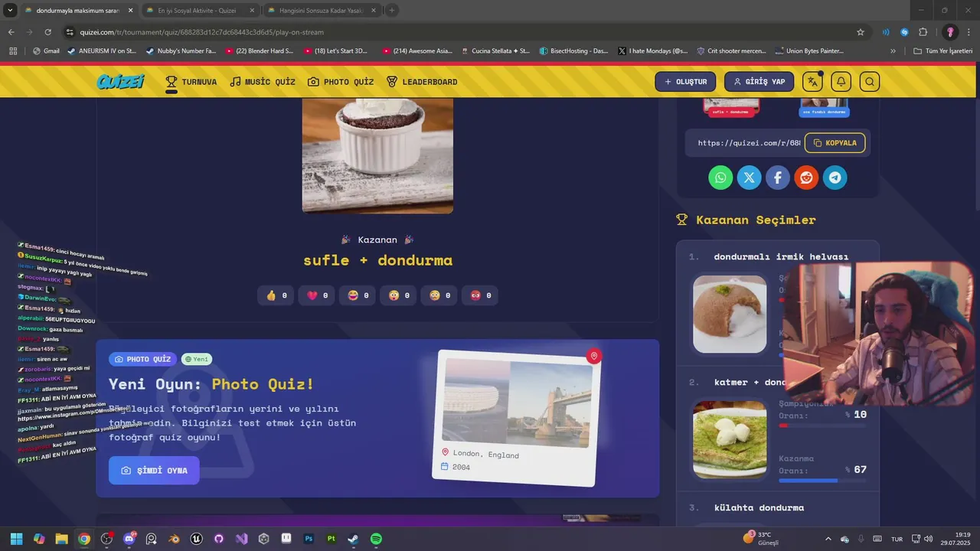This screenshot has height=551, width=980.
Task: Click the Kazanma Oranı 67 percent bar
Action: (x=823, y=481)
